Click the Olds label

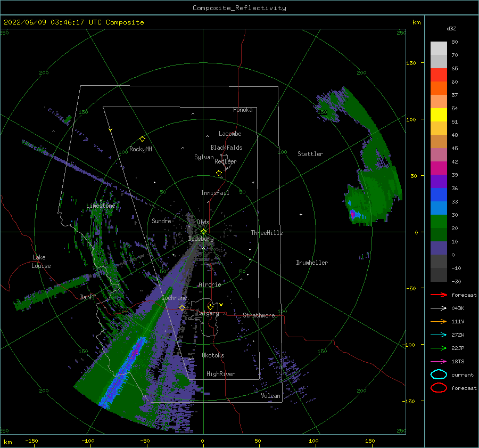pyautogui.click(x=203, y=222)
